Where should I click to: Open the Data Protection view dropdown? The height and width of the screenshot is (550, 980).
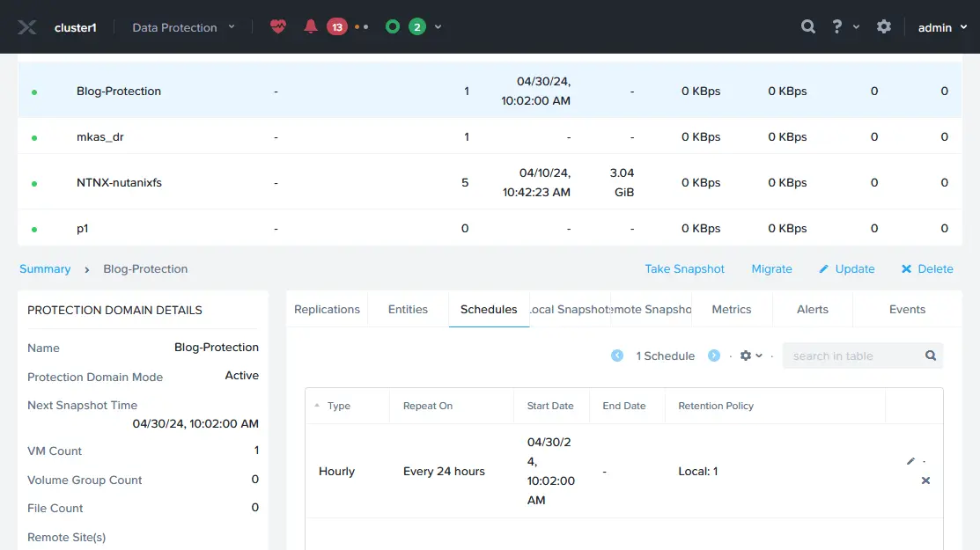point(184,27)
